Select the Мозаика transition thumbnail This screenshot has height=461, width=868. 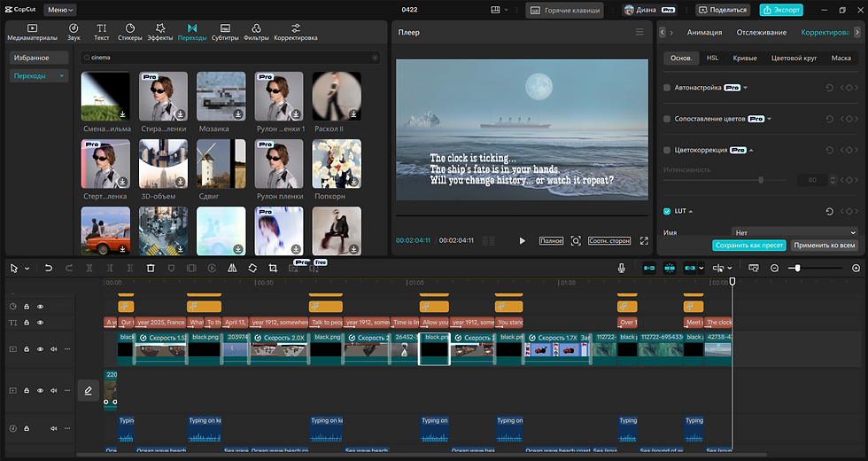(x=221, y=97)
